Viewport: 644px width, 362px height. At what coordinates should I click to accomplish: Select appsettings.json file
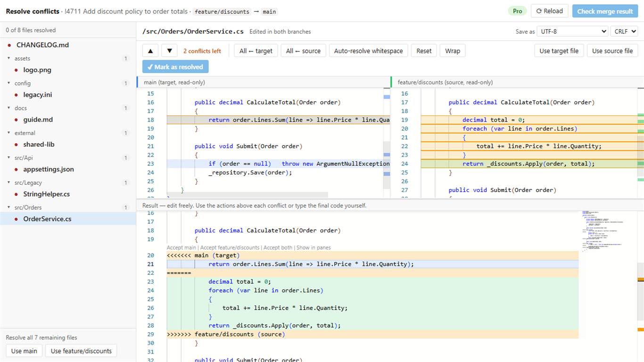[x=68, y=169]
